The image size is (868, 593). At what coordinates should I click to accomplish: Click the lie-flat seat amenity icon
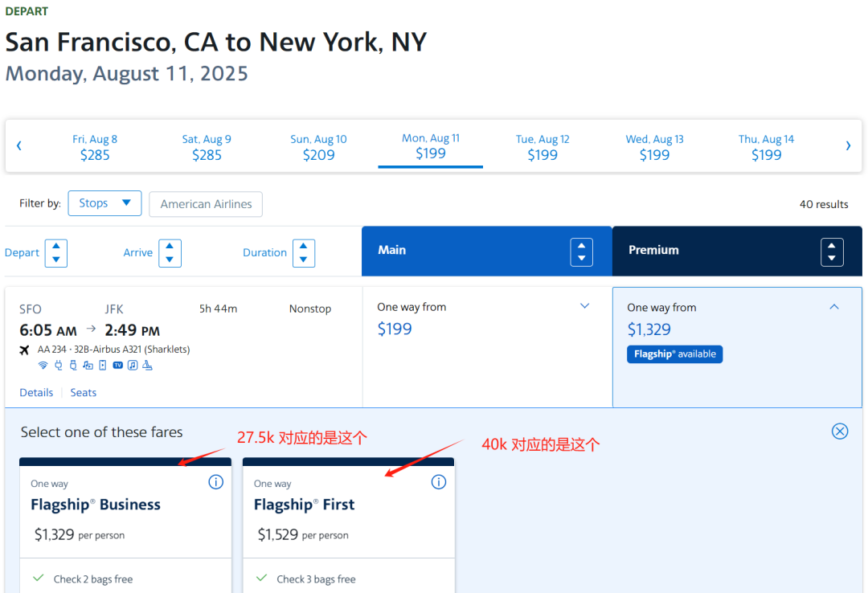coord(147,366)
